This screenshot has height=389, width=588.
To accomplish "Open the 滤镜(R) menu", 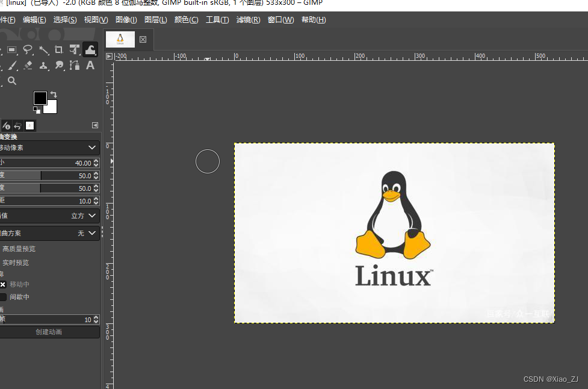I will (248, 20).
